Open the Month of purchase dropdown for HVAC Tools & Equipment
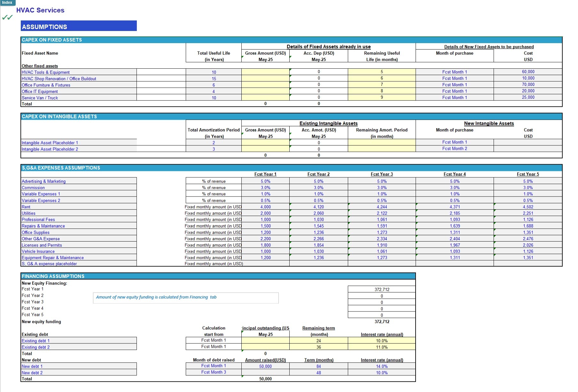The width and height of the screenshot is (578, 392). click(455, 72)
